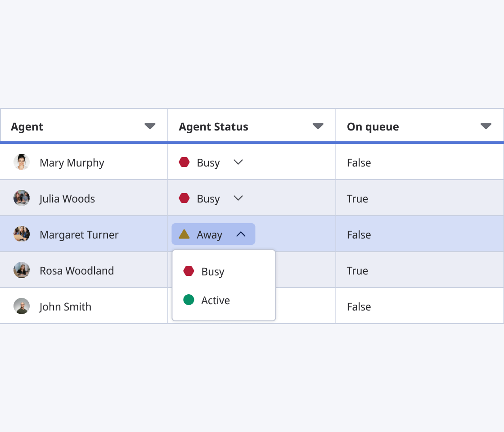Image resolution: width=504 pixels, height=432 pixels.
Task: Click Margaret Turner's False queue value
Action: 359,234
